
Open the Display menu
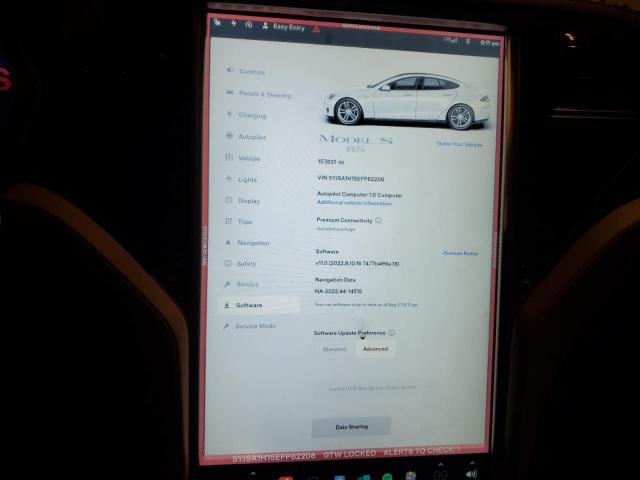[x=242, y=200]
